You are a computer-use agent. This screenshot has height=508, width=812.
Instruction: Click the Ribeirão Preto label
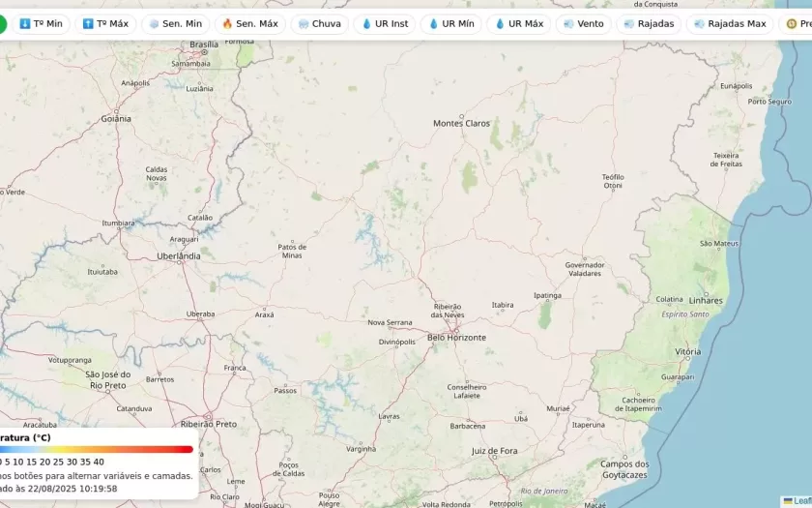pos(209,424)
